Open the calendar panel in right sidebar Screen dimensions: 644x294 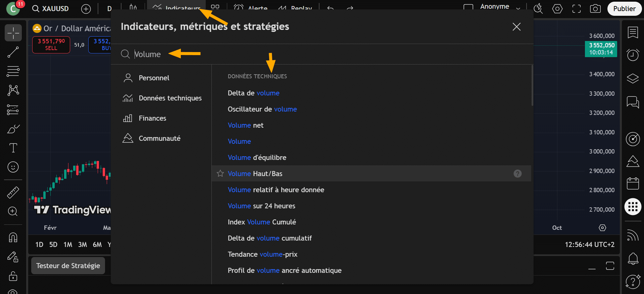[x=633, y=183]
